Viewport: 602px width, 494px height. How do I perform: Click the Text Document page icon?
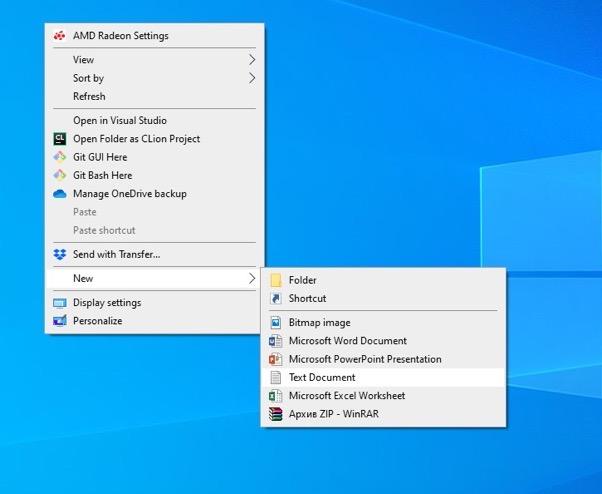coord(276,377)
